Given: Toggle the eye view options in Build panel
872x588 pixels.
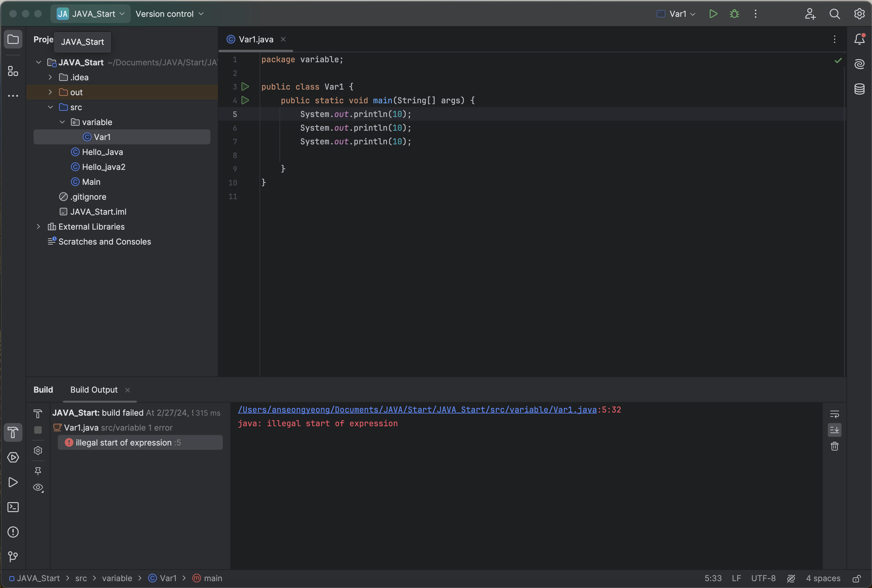Looking at the screenshot, I should click(x=38, y=488).
